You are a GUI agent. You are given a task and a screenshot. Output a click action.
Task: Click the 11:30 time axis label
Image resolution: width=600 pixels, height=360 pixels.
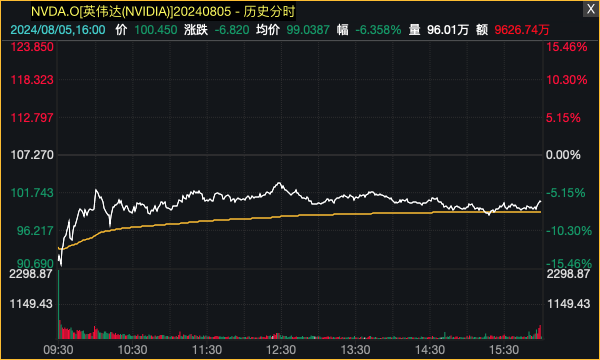(x=207, y=350)
